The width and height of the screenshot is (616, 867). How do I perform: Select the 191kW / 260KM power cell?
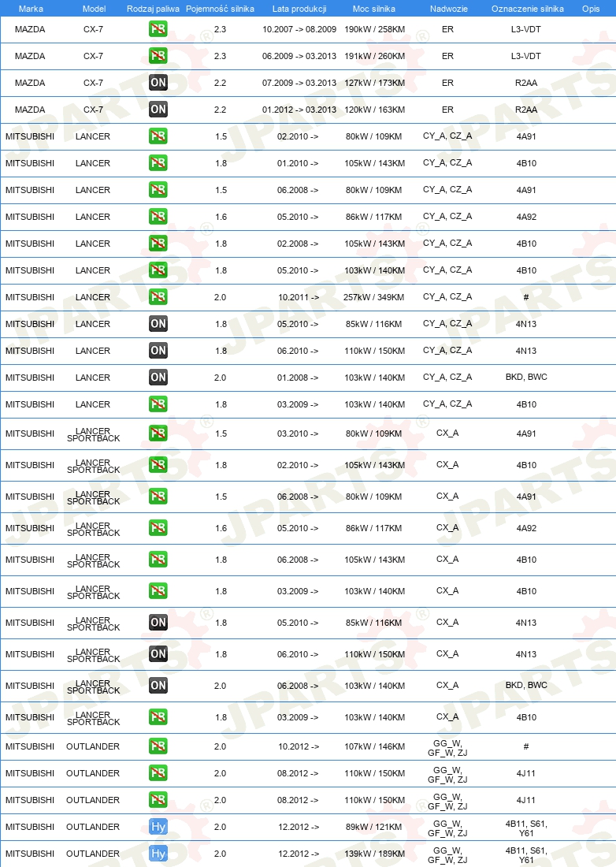(x=375, y=56)
